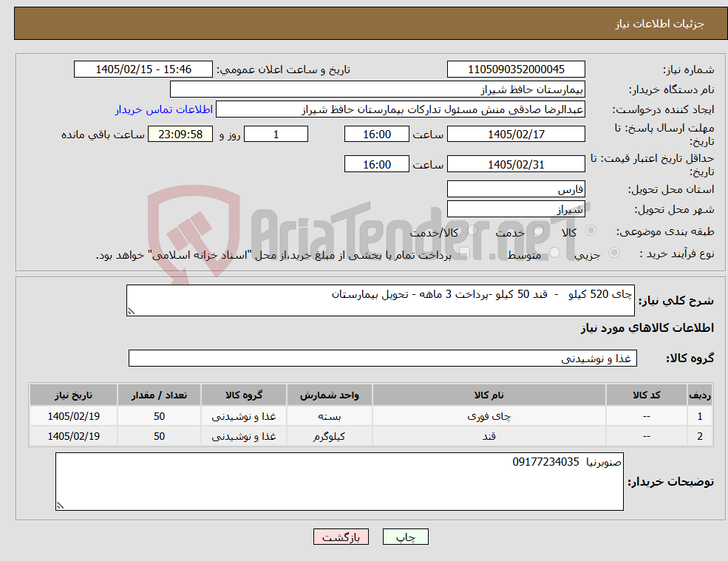
Task: Click the announcement date field 1405/02/15 - 15:46
Action: [x=143, y=69]
